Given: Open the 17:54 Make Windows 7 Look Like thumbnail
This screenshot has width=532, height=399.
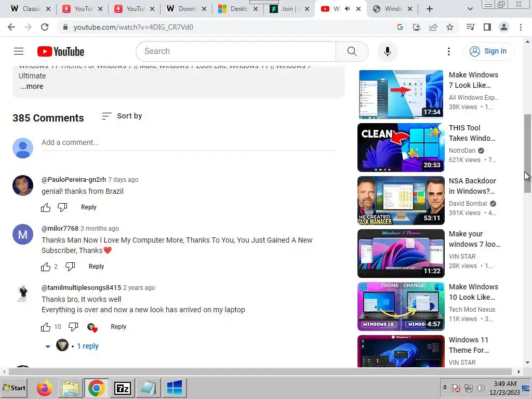Looking at the screenshot, I should point(401,95).
